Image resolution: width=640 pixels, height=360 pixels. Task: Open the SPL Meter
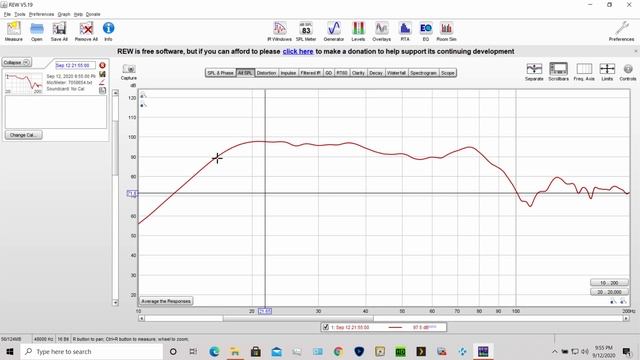pyautogui.click(x=306, y=31)
